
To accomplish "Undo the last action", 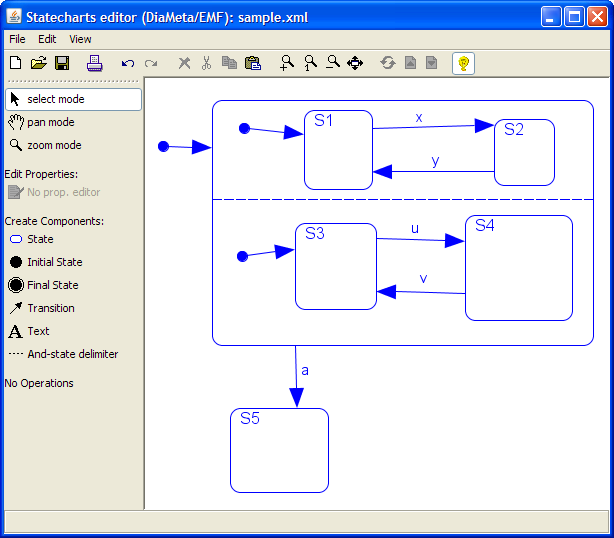I will 127,63.
